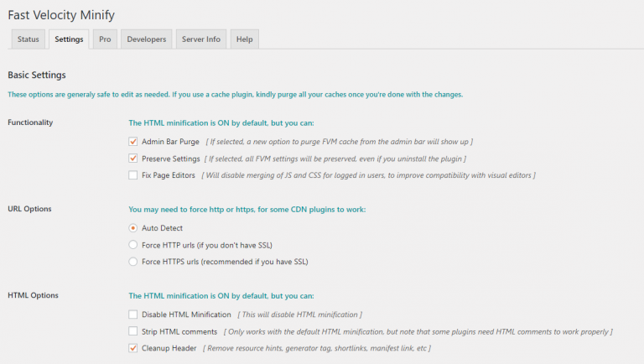Click 'Only works with the default HTML minification' note
Image resolution: width=644 pixels, height=364 pixels.
point(418,331)
